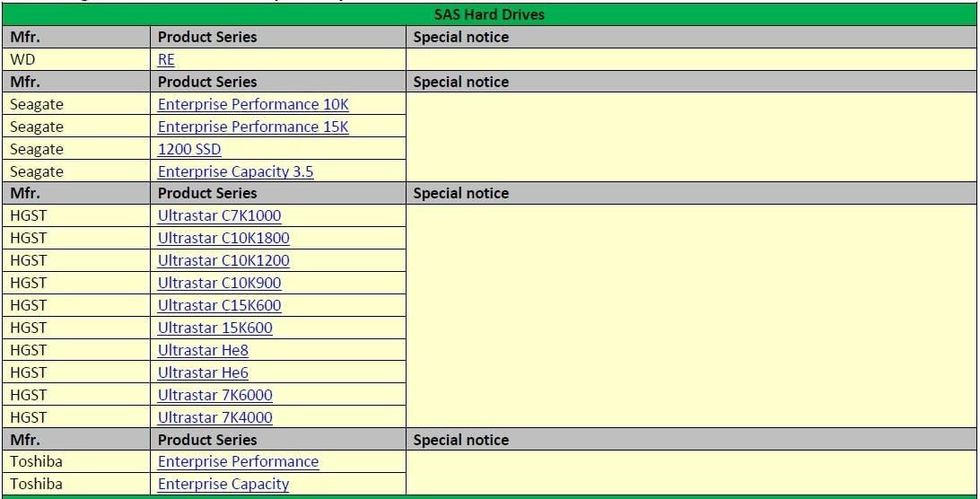Open Enterprise Capacity 3.5 link
980x499 pixels.
[x=236, y=172]
